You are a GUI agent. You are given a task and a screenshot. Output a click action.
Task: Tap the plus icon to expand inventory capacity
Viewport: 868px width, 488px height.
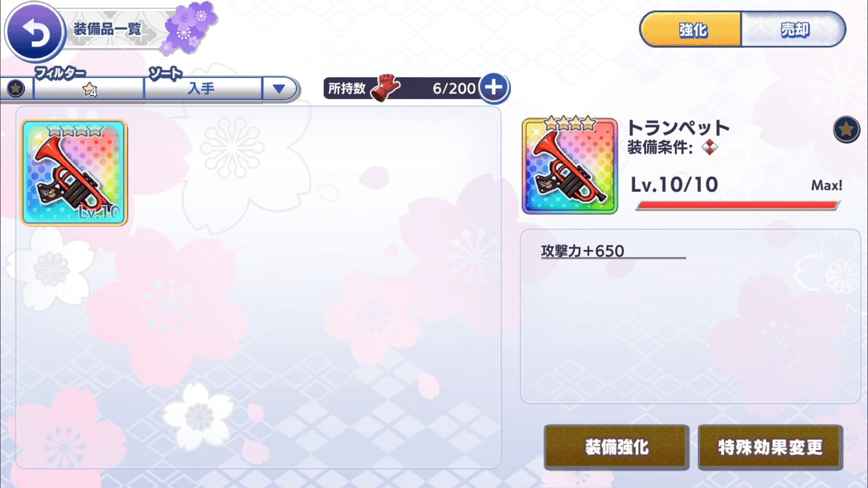click(x=494, y=87)
